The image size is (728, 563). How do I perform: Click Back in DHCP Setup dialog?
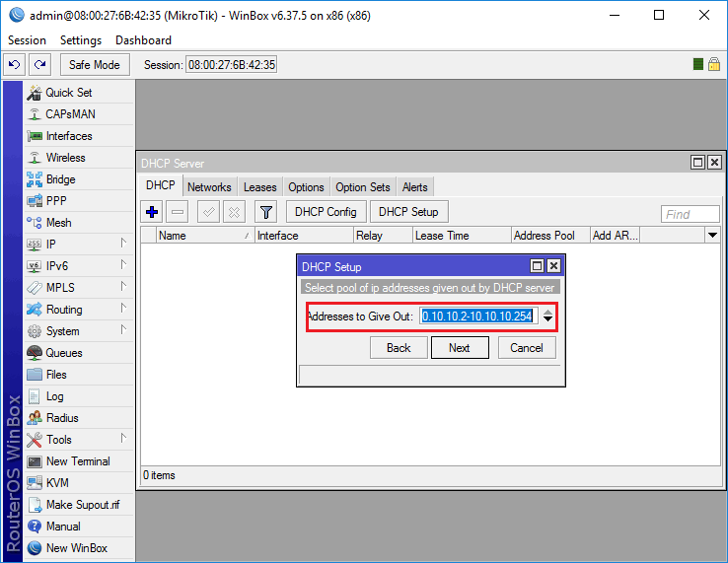tap(399, 348)
